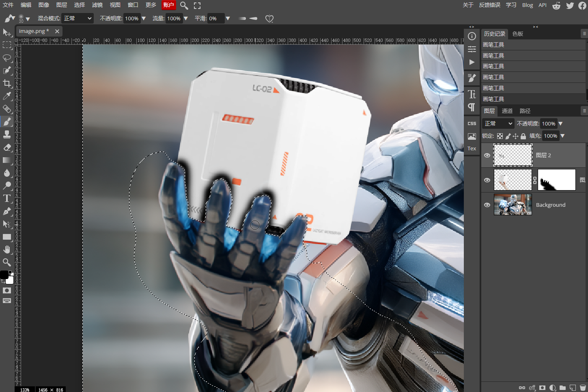Pick the Type tool
The image size is (588, 392).
(7, 198)
